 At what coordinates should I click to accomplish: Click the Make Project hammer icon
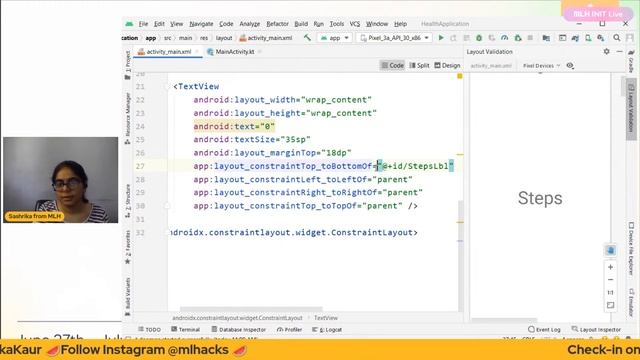(x=307, y=38)
